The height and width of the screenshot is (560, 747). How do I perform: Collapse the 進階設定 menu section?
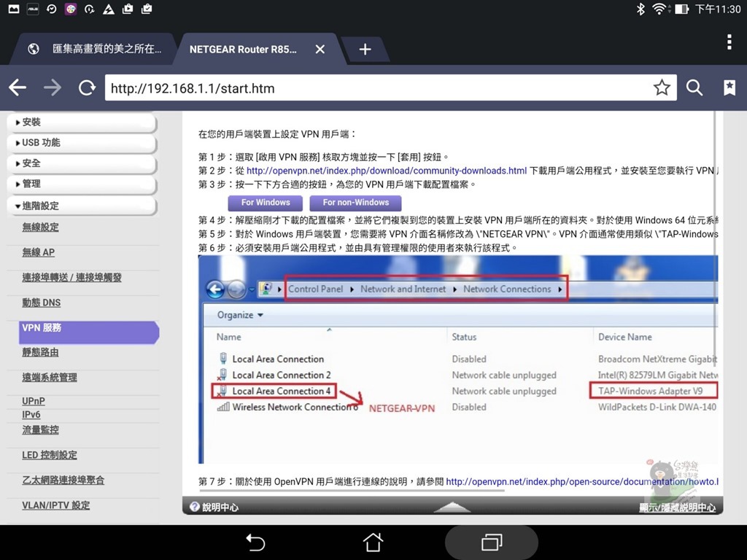(x=82, y=206)
